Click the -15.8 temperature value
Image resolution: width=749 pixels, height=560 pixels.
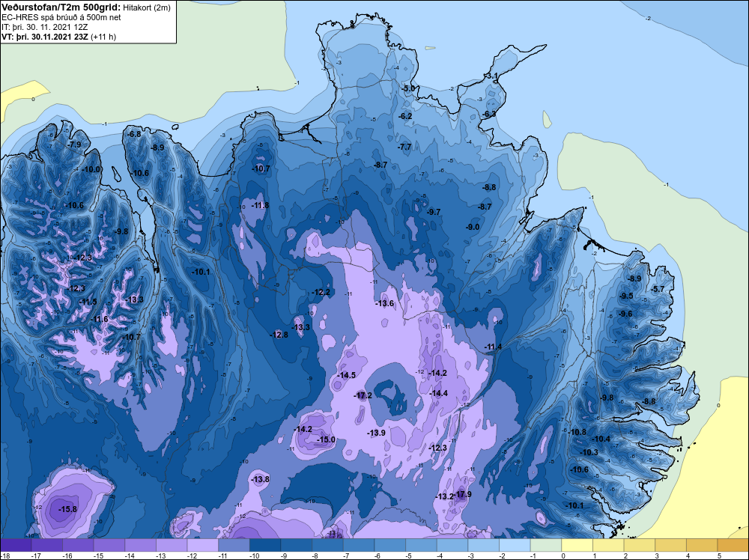tap(68, 509)
